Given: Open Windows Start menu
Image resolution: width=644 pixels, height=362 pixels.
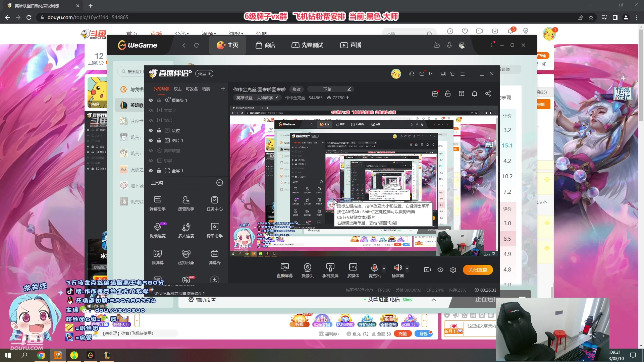Looking at the screenshot, I should pos(8,355).
